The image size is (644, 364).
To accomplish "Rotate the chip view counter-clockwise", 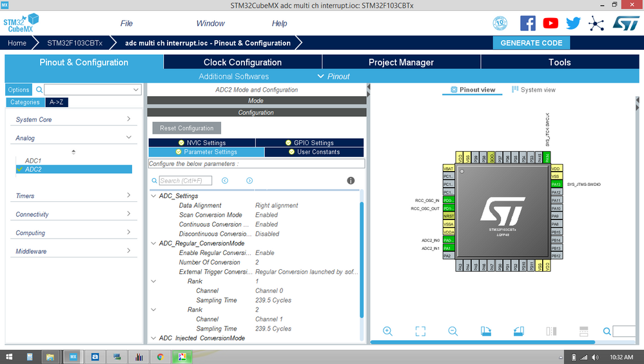I will 518,331.
